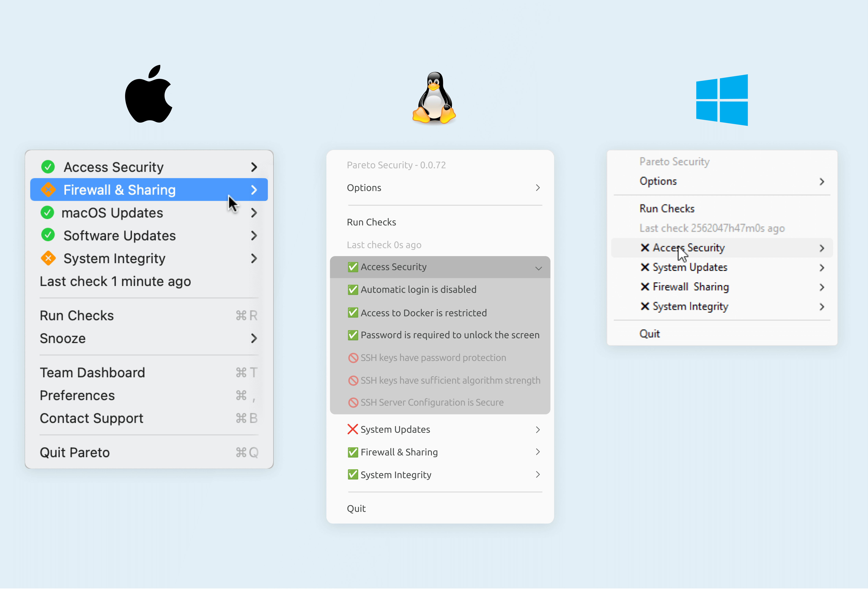Viewport: 868px width, 589px height.
Task: Click the disabled icon beside SSH keys have password protection
Action: click(x=353, y=358)
